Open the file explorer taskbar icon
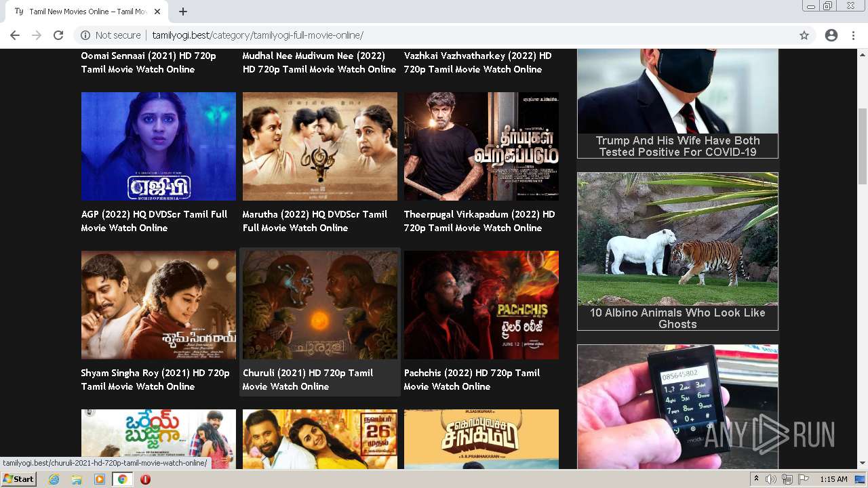Viewport: 868px width, 488px height. point(77,479)
